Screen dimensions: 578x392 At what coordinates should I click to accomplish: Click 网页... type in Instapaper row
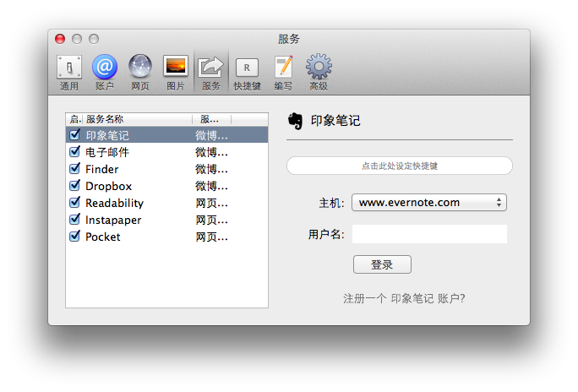coord(211,220)
